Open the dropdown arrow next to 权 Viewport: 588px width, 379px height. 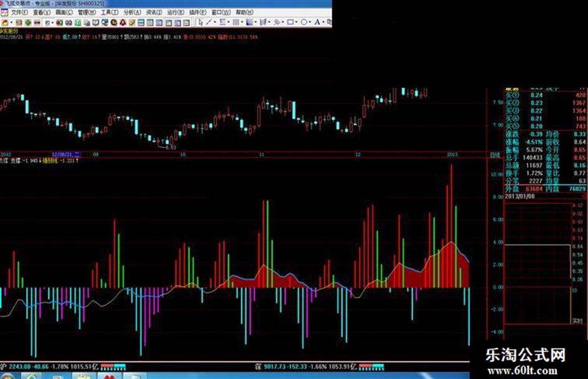coord(52,23)
